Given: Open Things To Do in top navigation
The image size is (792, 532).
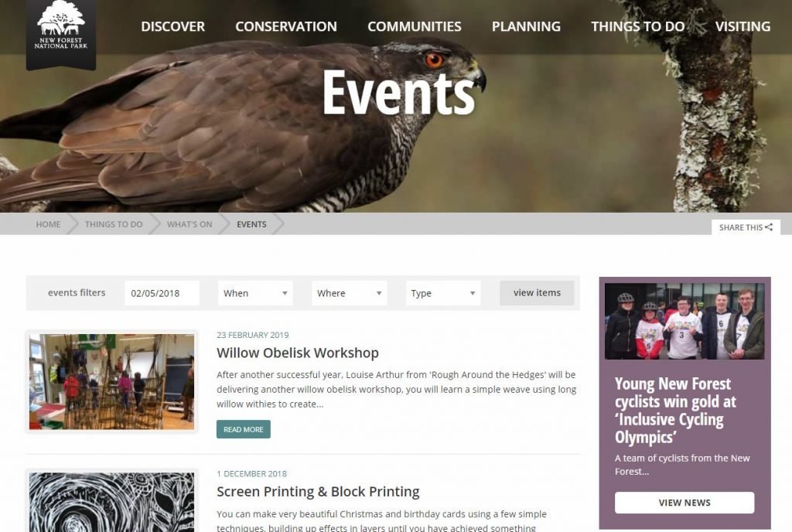Looking at the screenshot, I should (x=638, y=26).
